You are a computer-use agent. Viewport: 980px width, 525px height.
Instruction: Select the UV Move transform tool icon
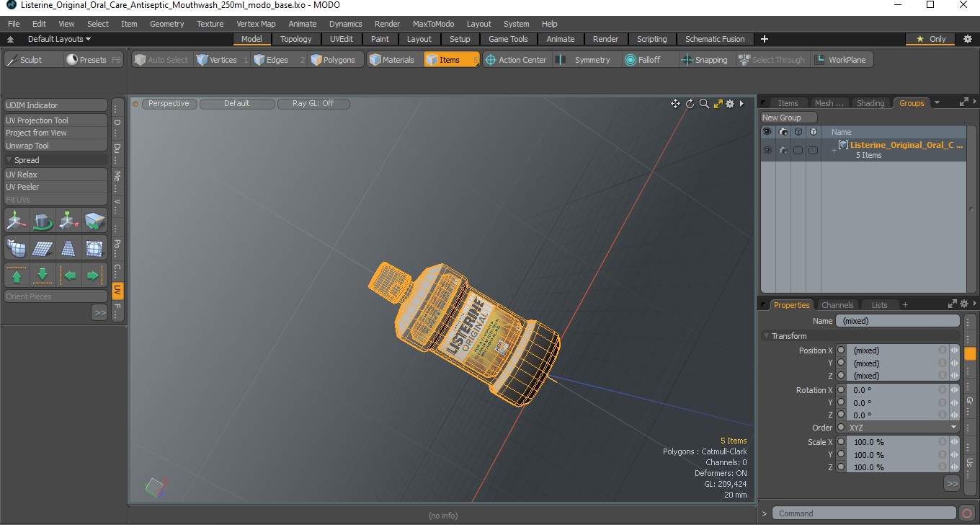click(17, 221)
